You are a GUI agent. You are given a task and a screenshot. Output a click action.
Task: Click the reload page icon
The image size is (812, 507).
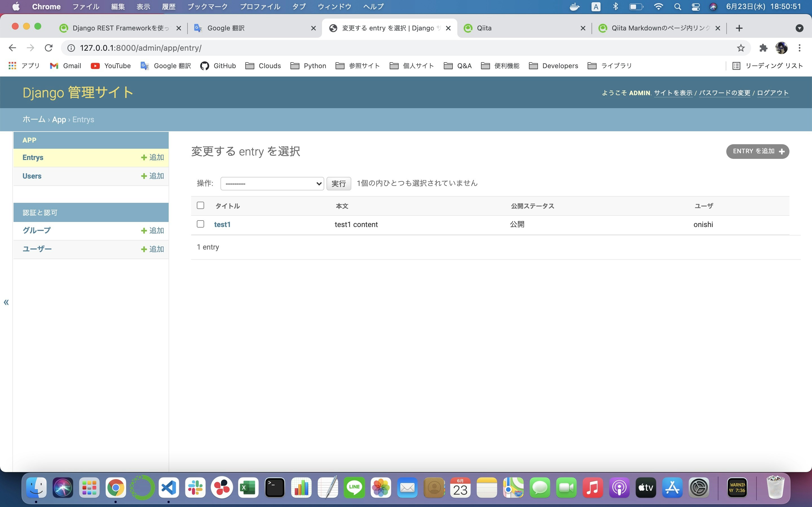click(49, 48)
